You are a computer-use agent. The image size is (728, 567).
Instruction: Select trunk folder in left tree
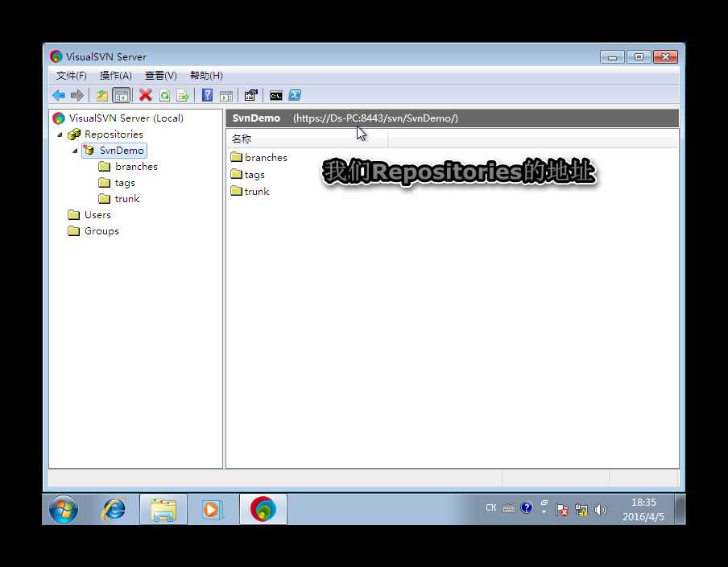(127, 199)
